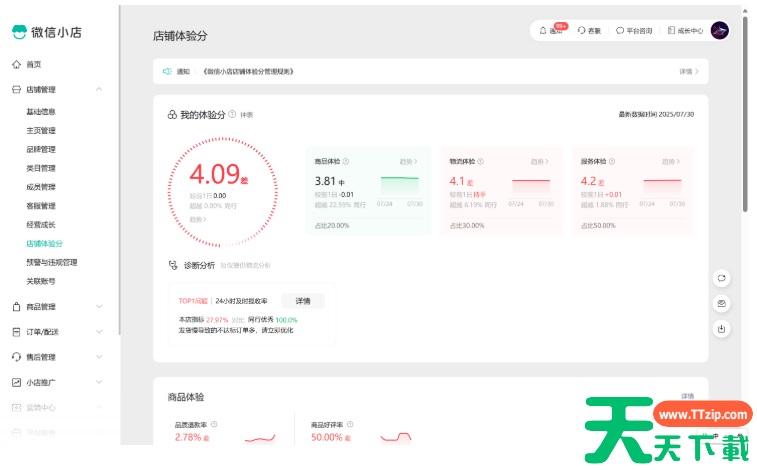This screenshot has width=757, height=470.
Task: Click the info icon next to 物流体验
Action: (481, 161)
